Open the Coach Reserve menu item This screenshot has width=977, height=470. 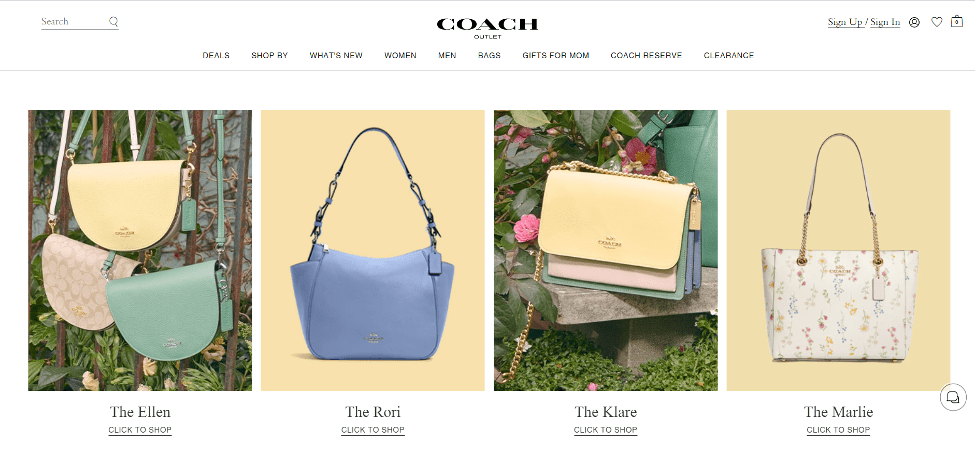(x=646, y=55)
